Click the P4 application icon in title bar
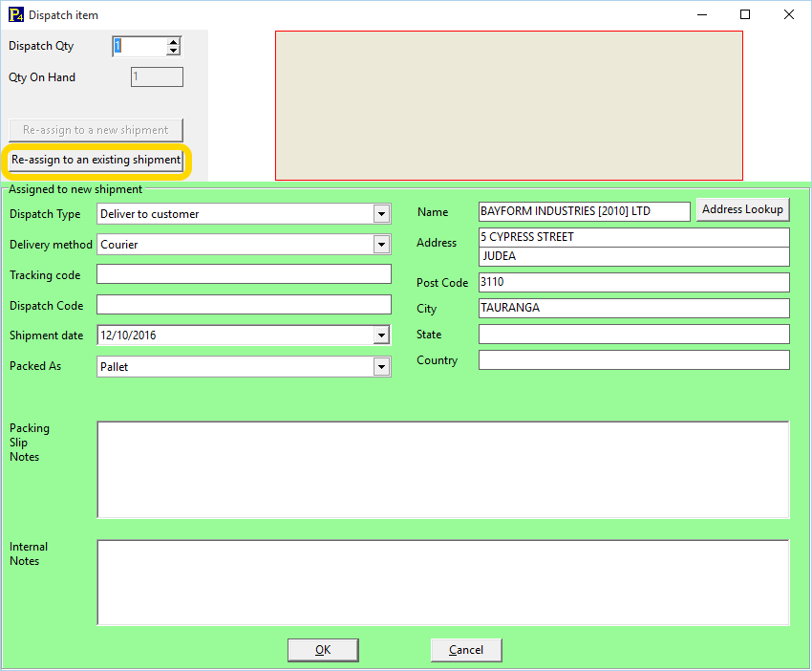The image size is (812, 671). click(16, 14)
